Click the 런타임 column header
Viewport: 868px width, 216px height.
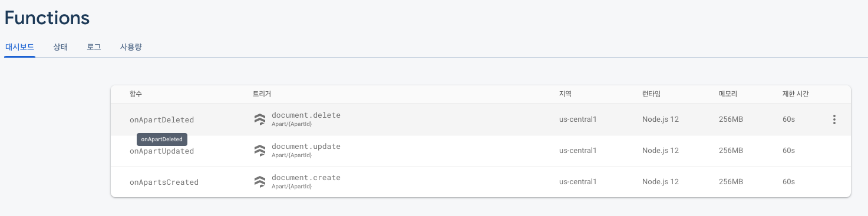pos(651,94)
